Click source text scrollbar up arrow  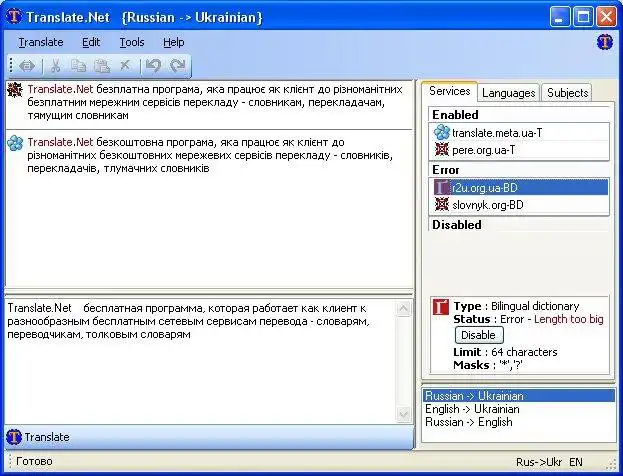click(404, 308)
